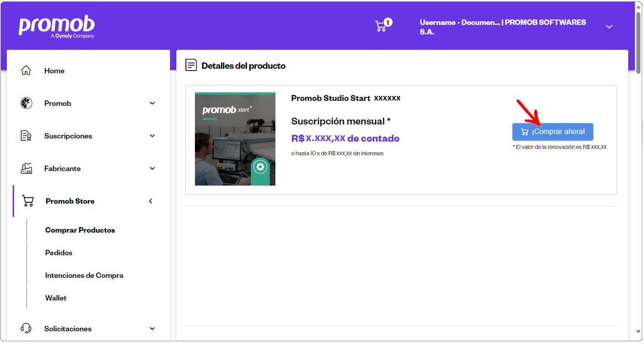The image size is (644, 344).
Task: Click the Promob circular icon in sidebar
Action: [26, 103]
